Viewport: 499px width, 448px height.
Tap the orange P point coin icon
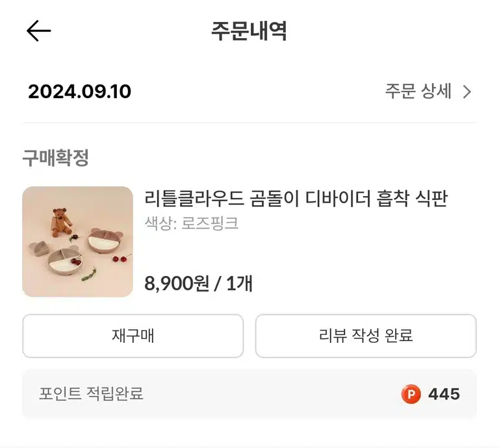coord(411,394)
